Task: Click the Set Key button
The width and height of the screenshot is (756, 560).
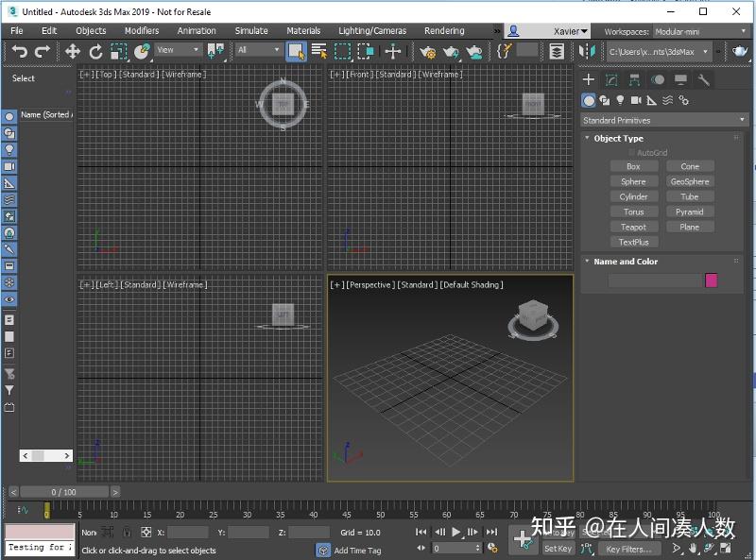Action: 558,549
